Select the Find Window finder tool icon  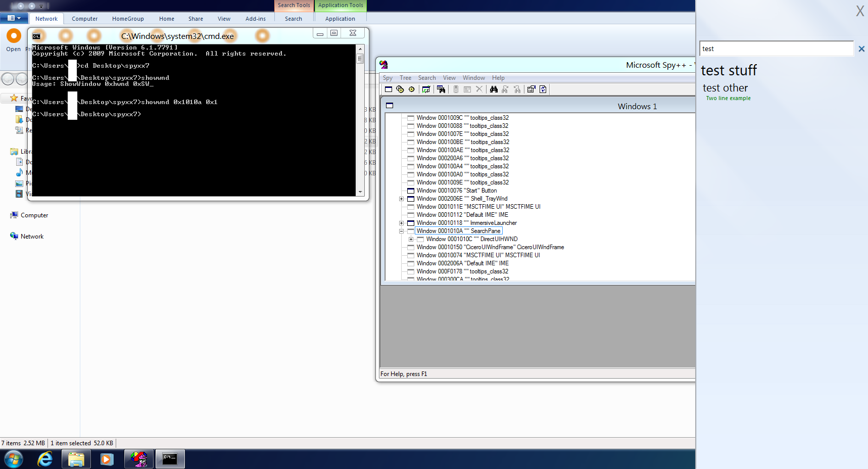(441, 89)
